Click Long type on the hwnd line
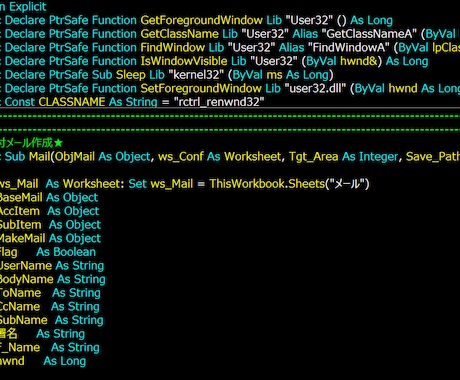 tap(73, 362)
